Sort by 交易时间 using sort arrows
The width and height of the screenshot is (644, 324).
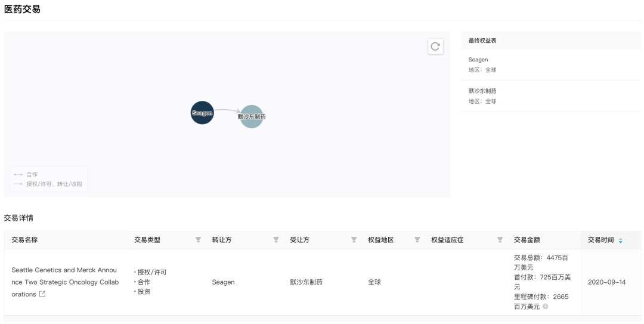click(x=621, y=240)
